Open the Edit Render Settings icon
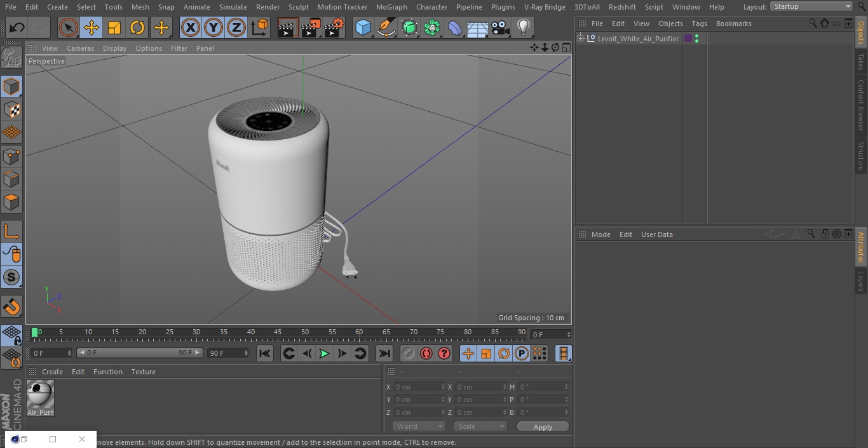Image resolution: width=868 pixels, height=448 pixels. click(x=334, y=27)
